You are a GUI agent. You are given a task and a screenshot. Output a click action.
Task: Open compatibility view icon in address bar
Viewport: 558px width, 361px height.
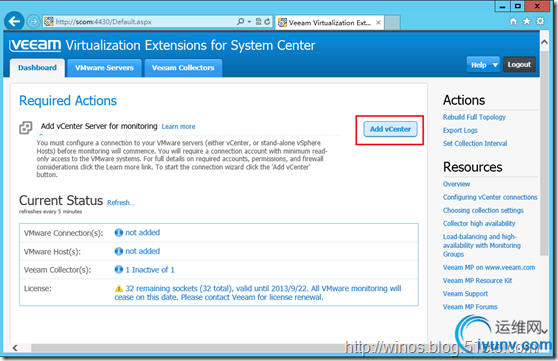point(259,22)
